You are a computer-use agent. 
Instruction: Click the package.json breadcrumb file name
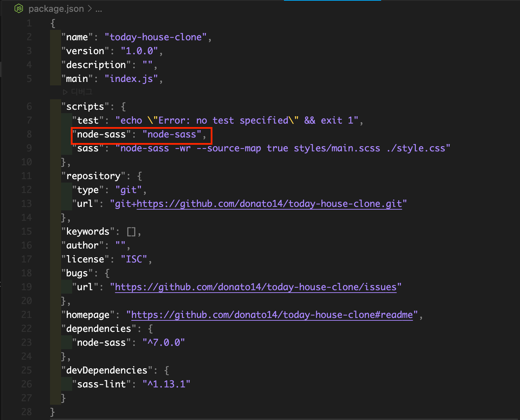pos(56,9)
